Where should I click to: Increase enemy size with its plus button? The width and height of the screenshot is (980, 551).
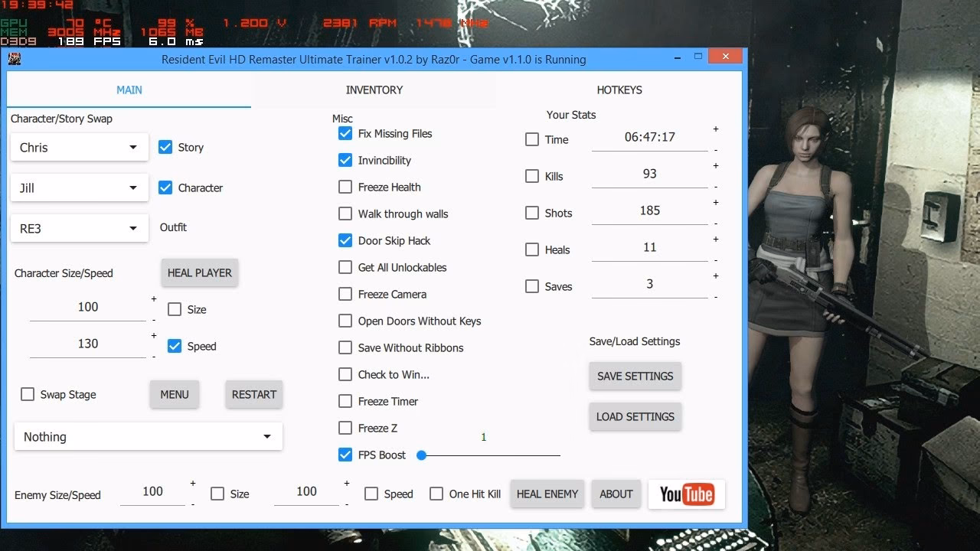(193, 484)
